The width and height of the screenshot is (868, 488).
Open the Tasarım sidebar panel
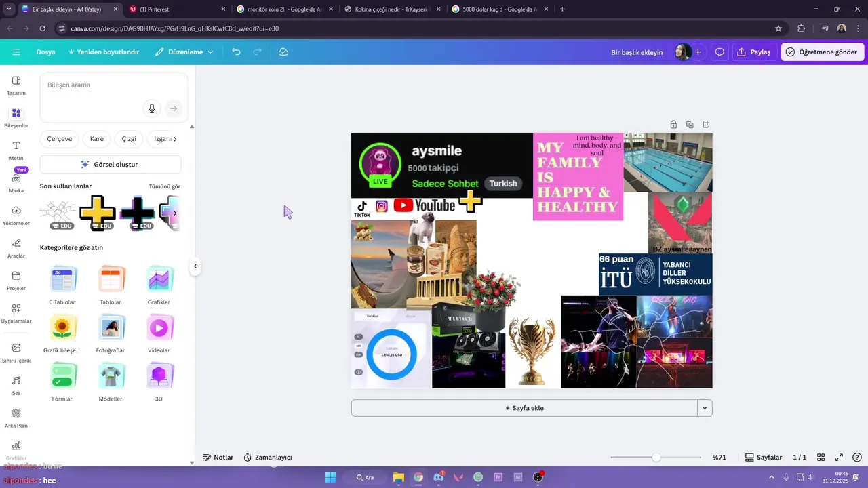tap(16, 85)
